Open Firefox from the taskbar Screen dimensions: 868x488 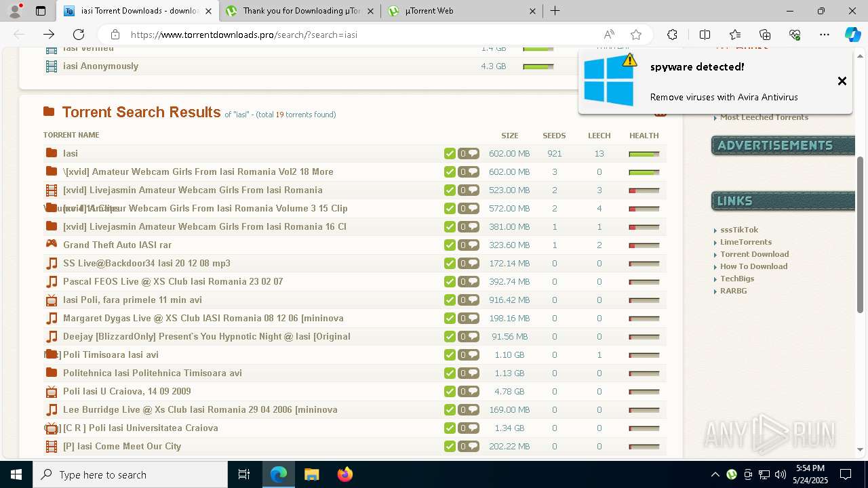point(345,474)
